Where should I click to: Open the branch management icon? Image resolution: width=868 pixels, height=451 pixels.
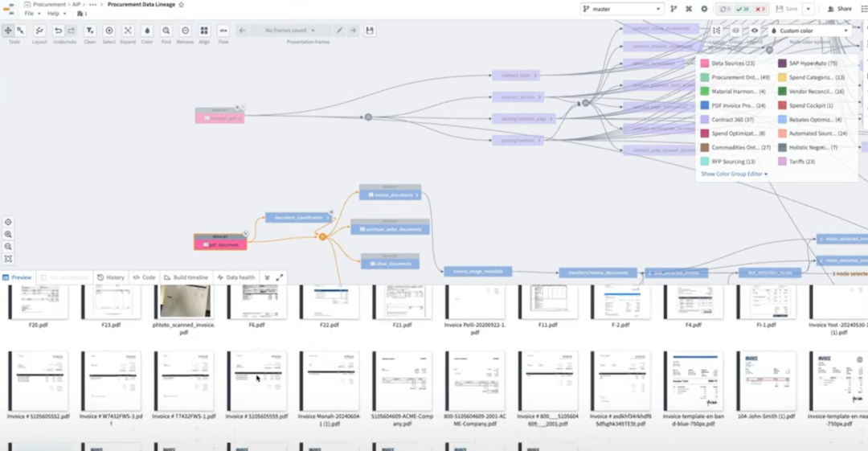coord(674,9)
